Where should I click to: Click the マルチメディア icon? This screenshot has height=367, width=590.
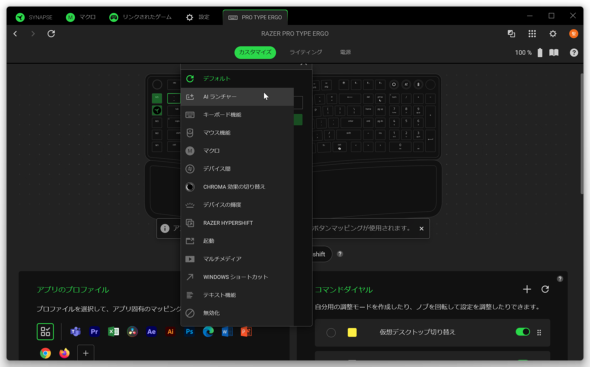point(190,259)
